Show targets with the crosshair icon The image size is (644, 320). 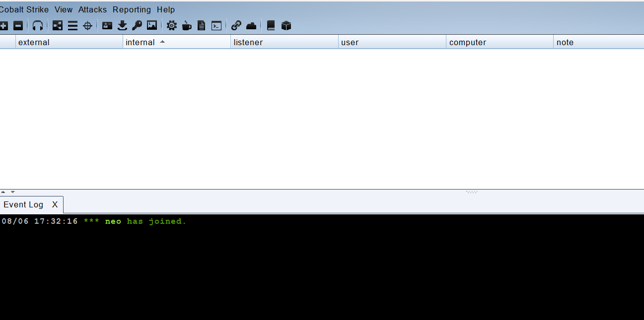(87, 26)
